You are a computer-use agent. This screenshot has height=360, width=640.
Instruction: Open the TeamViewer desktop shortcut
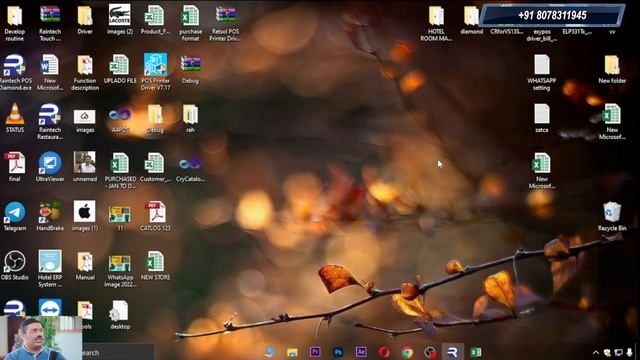pos(50,307)
